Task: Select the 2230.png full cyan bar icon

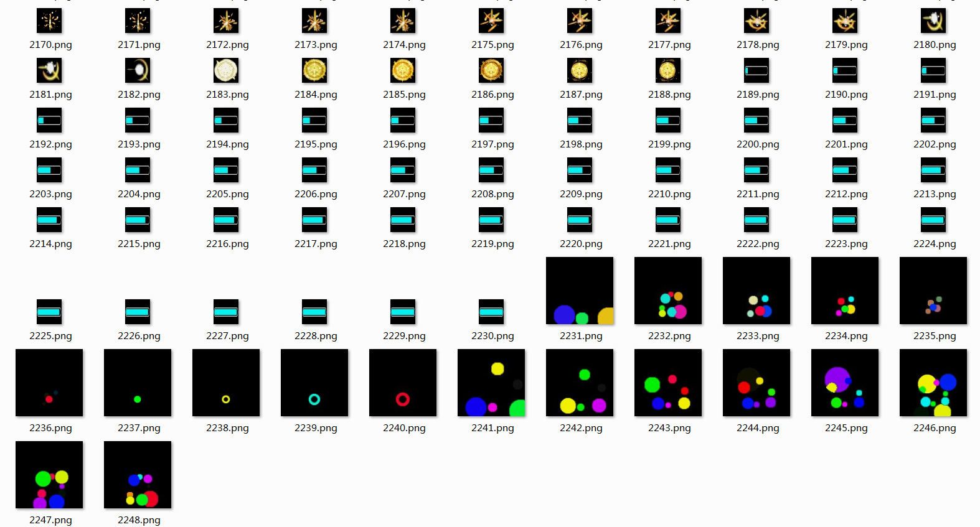Action: pos(491,312)
